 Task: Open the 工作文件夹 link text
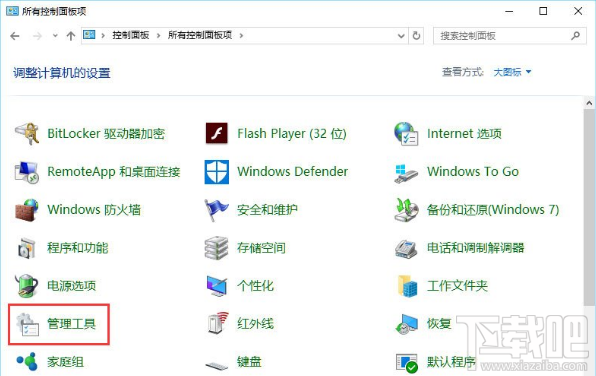point(457,286)
